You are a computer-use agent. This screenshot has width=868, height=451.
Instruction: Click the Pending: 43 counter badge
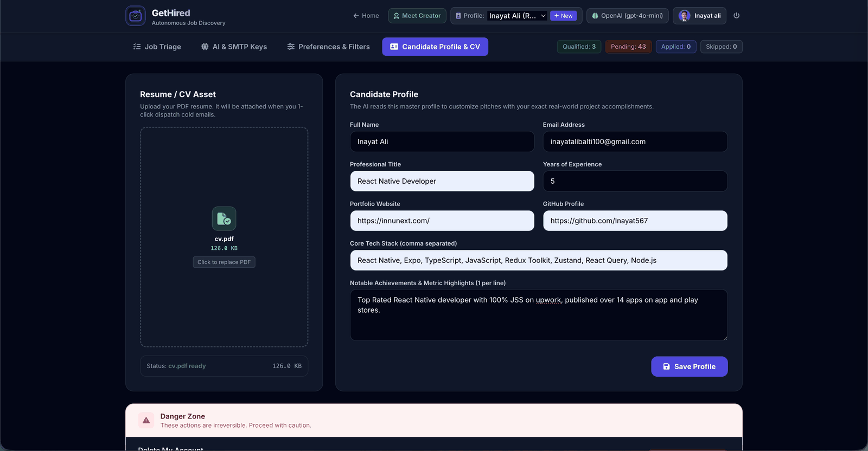click(628, 47)
